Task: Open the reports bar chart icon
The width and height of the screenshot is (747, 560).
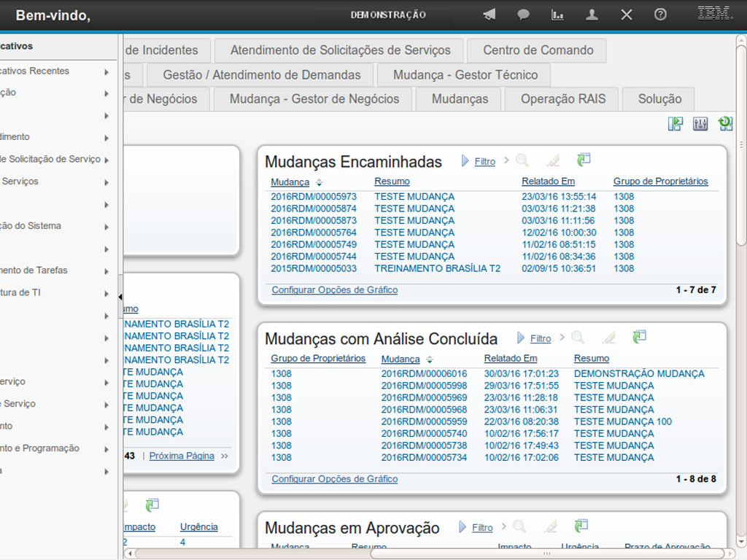Action: click(557, 15)
